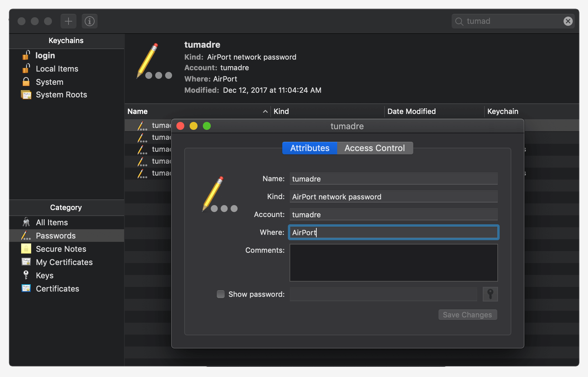Select the Local Items keychain
This screenshot has width=588, height=377.
tap(57, 69)
